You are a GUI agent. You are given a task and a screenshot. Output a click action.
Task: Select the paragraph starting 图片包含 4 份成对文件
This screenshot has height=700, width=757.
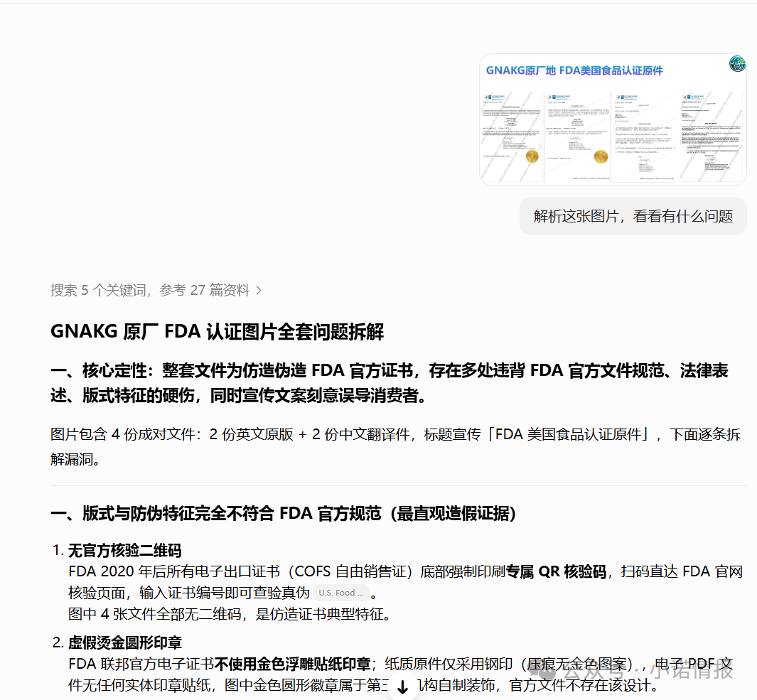tap(395, 446)
